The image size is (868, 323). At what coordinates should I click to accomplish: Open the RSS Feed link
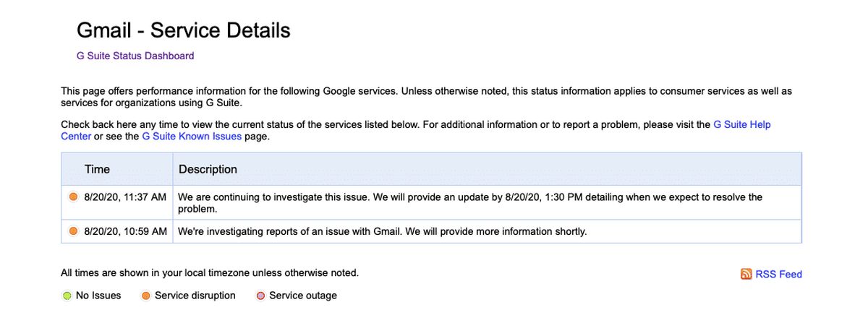tap(778, 274)
